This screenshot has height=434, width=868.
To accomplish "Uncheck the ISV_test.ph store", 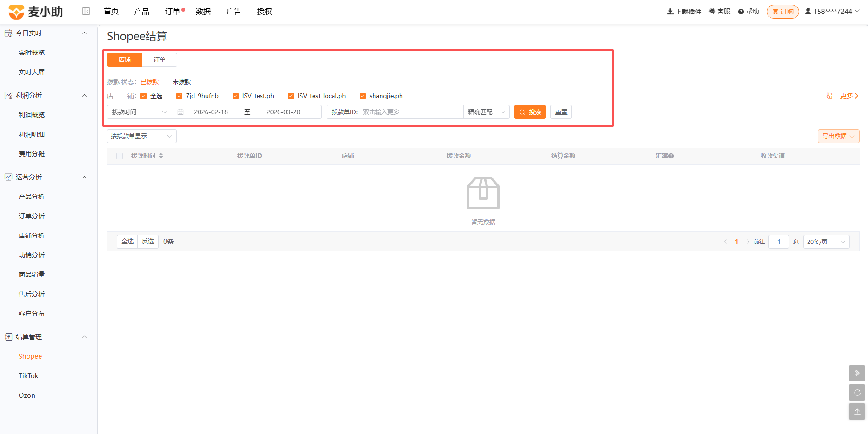I will point(235,96).
